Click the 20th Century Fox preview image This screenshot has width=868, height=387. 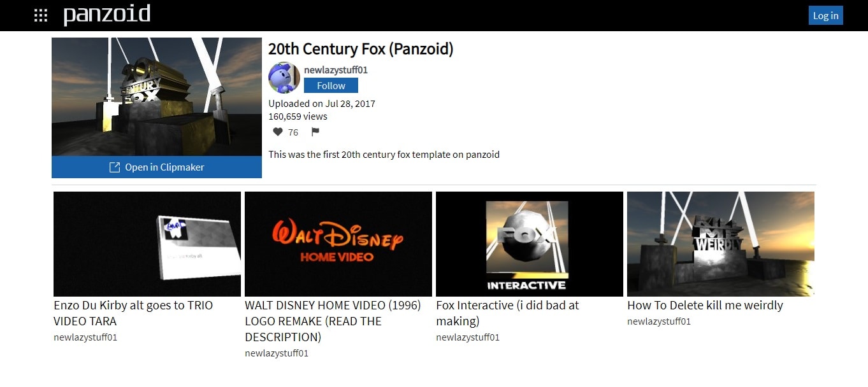(x=157, y=97)
